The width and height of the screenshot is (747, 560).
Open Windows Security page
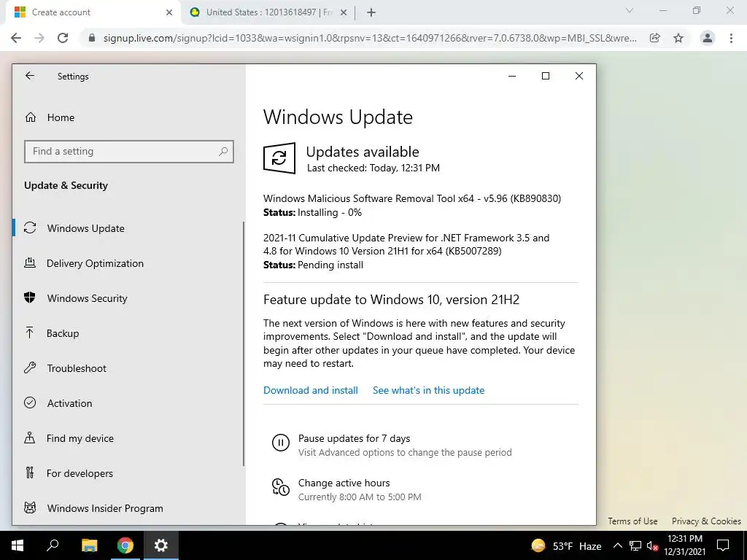tap(88, 298)
